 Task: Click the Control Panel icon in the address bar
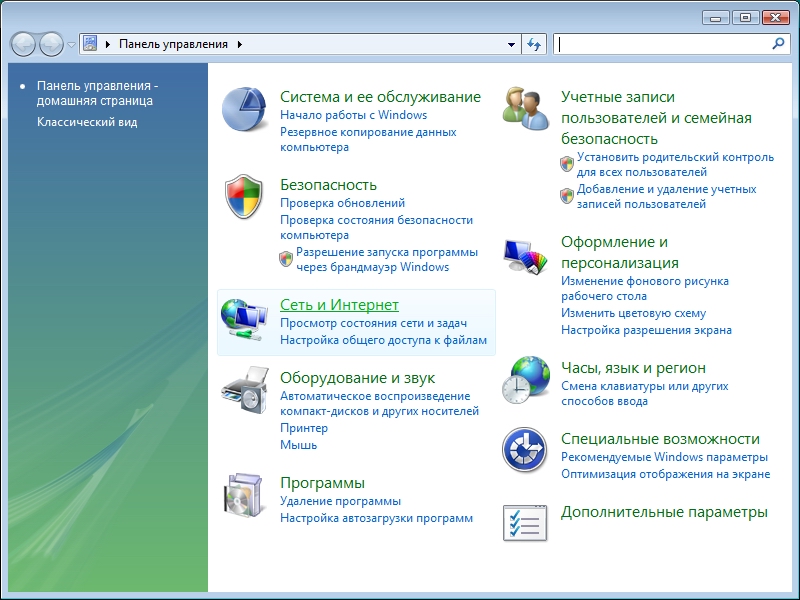click(x=90, y=44)
